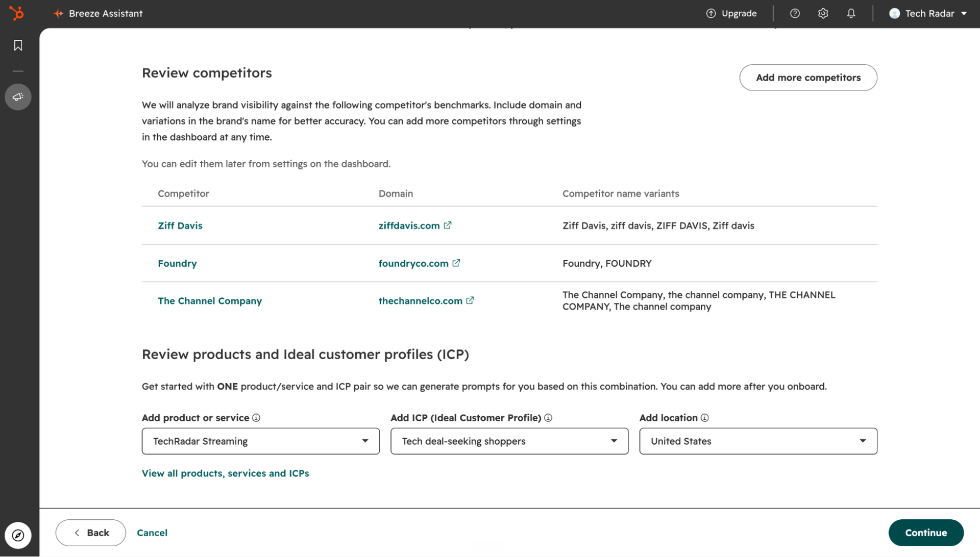Screen dimensions: 980x557
Task: Open Breeze Assistant
Action: [98, 13]
